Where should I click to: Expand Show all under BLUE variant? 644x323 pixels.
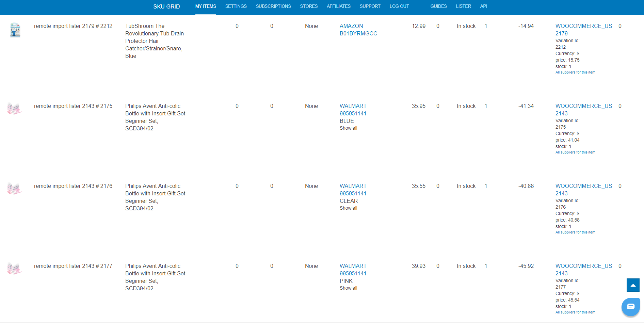coord(349,128)
